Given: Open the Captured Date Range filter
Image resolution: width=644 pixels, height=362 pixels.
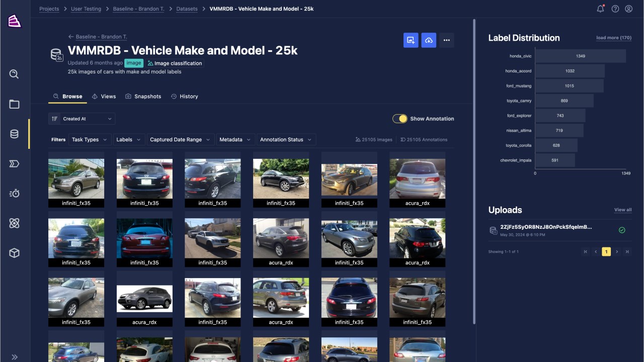Looking at the screenshot, I should click(x=181, y=139).
